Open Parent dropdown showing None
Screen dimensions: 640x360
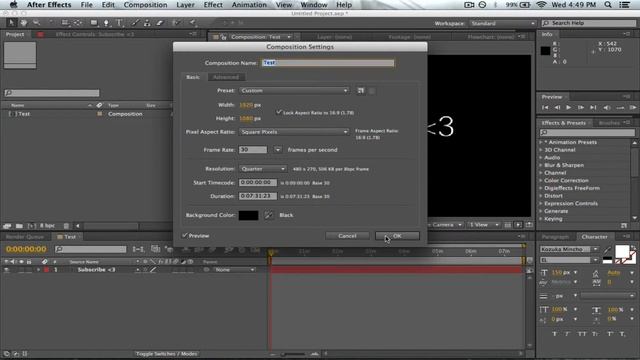click(x=235, y=270)
